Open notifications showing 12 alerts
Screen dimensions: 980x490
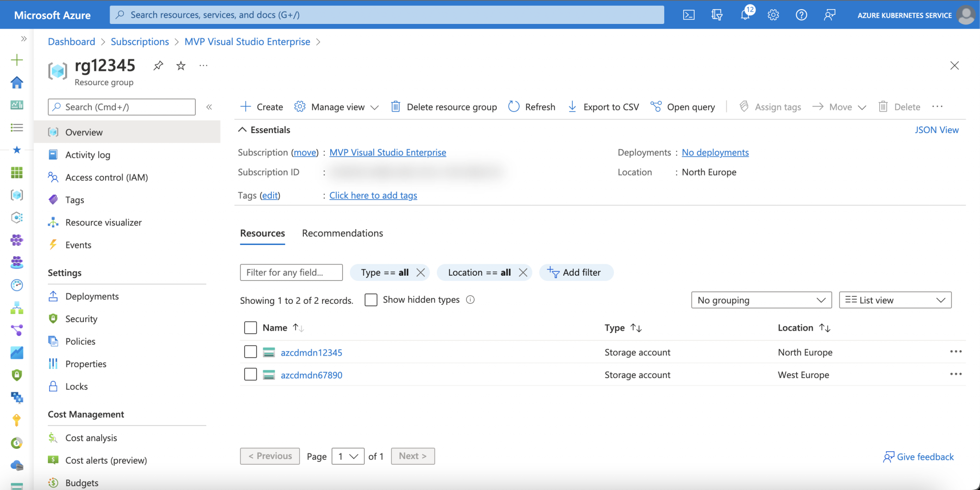click(745, 14)
